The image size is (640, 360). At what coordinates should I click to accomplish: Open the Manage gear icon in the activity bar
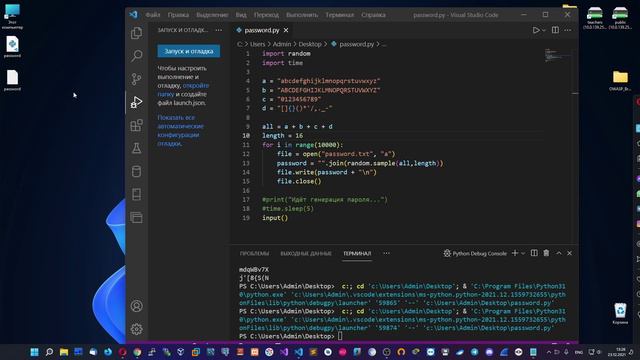(x=136, y=329)
